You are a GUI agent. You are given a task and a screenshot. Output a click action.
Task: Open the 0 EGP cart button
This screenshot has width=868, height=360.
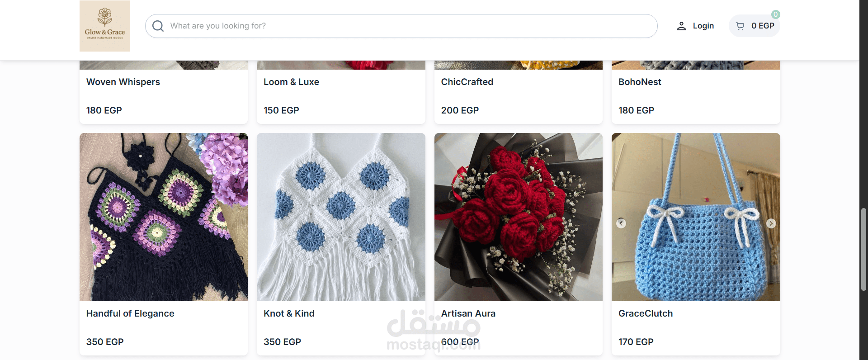coord(755,26)
